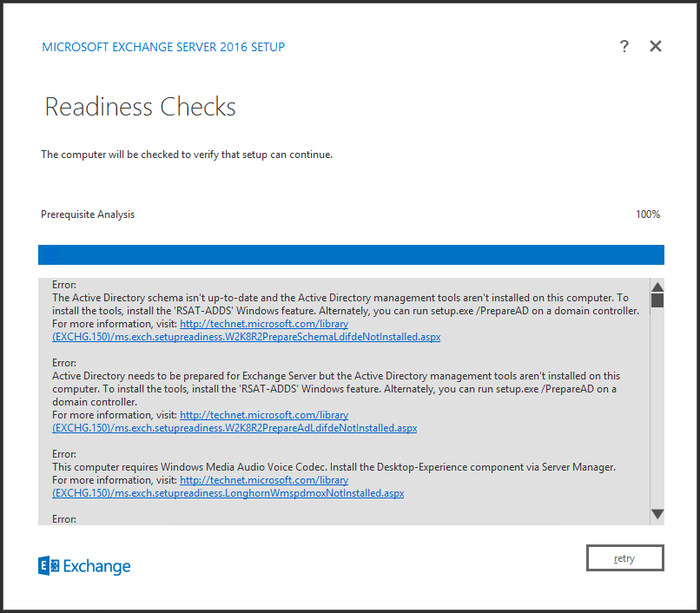The height and width of the screenshot is (613, 700).
Task: Click the scroll down arrow in the error list
Action: click(x=657, y=514)
